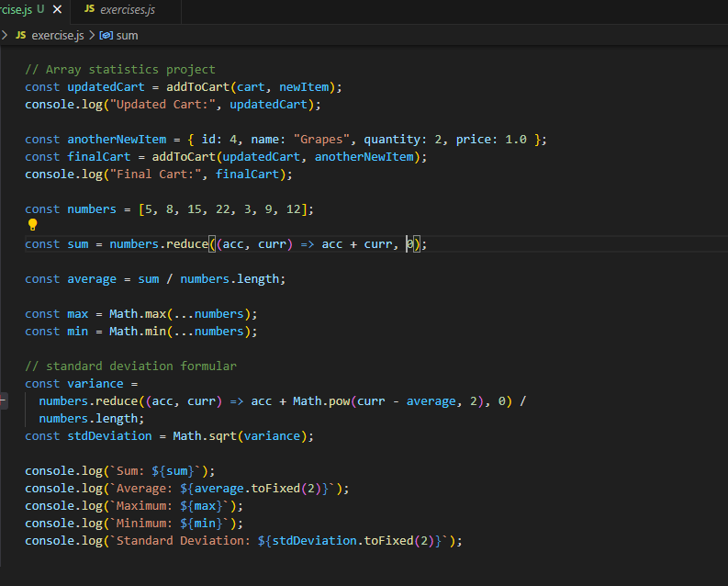Click the value 22 in the array

point(222,208)
